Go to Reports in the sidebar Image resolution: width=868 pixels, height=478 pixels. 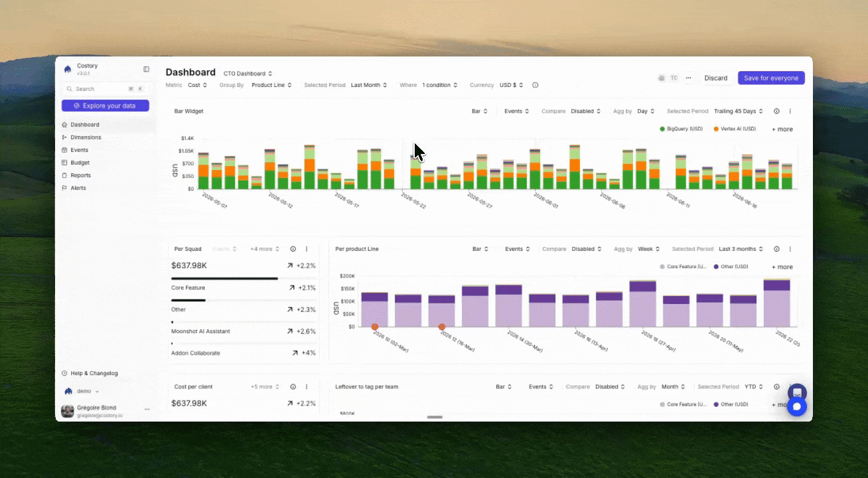80,175
